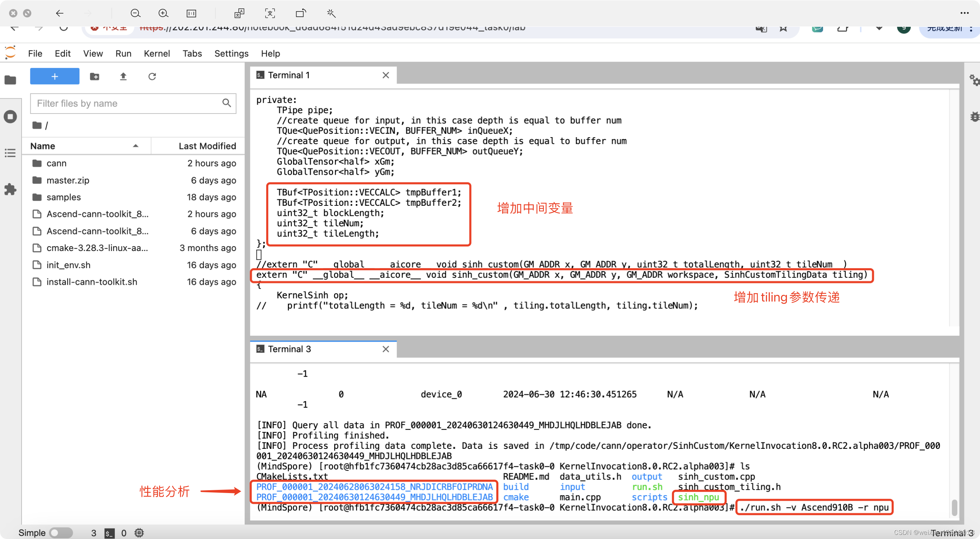The height and width of the screenshot is (539, 980).
Task: Close the Terminal 1 tab
Action: [385, 75]
